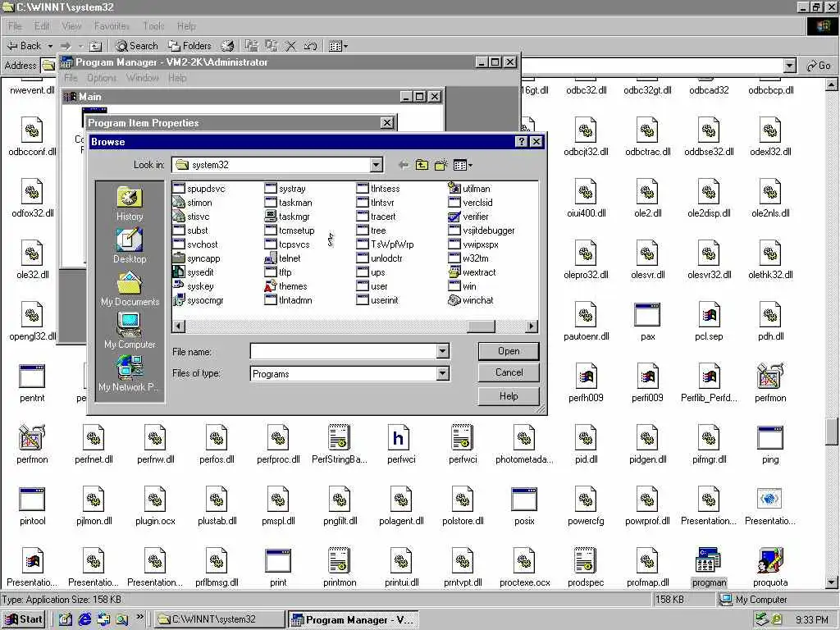Open View Menu icon in Browse dialog
The width and height of the screenshot is (840, 630).
click(x=463, y=165)
